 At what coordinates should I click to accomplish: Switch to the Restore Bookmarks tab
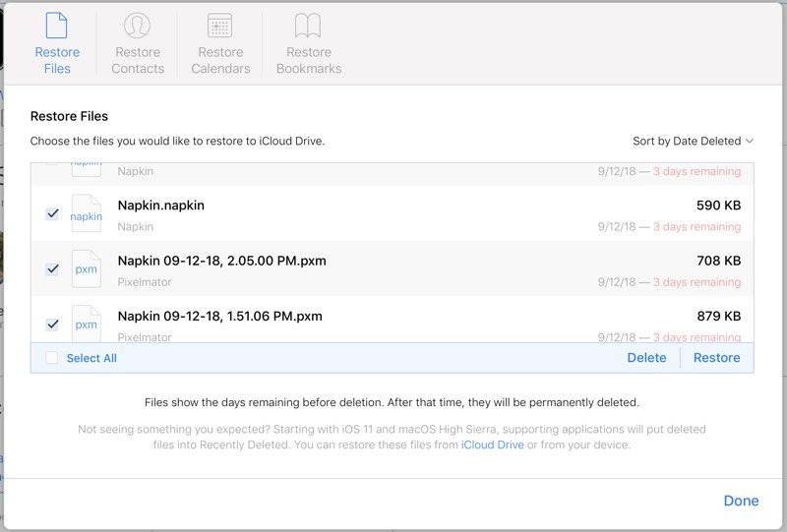(309, 44)
